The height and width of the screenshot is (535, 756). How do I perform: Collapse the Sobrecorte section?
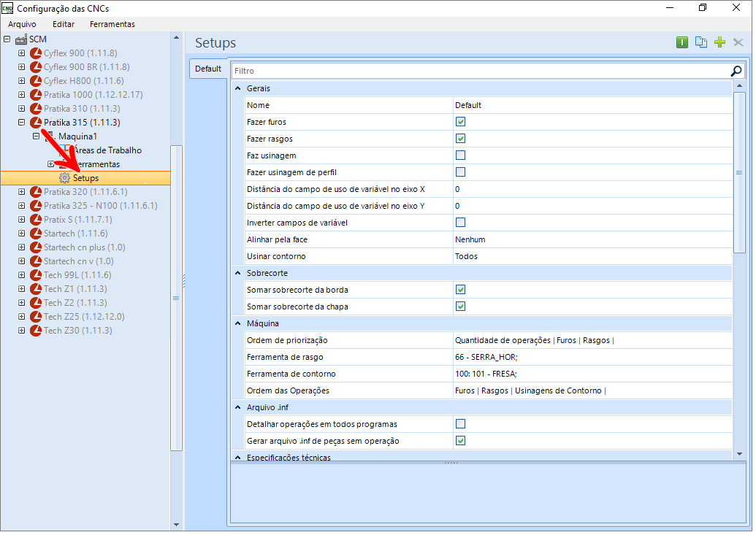(x=239, y=274)
